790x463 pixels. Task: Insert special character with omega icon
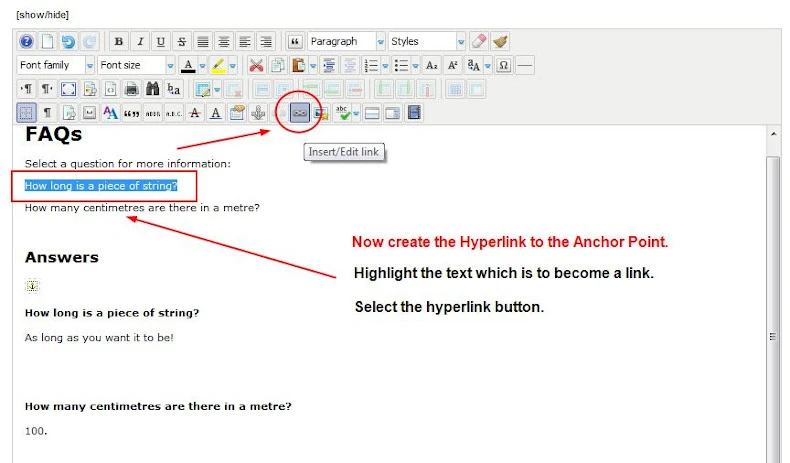point(503,65)
